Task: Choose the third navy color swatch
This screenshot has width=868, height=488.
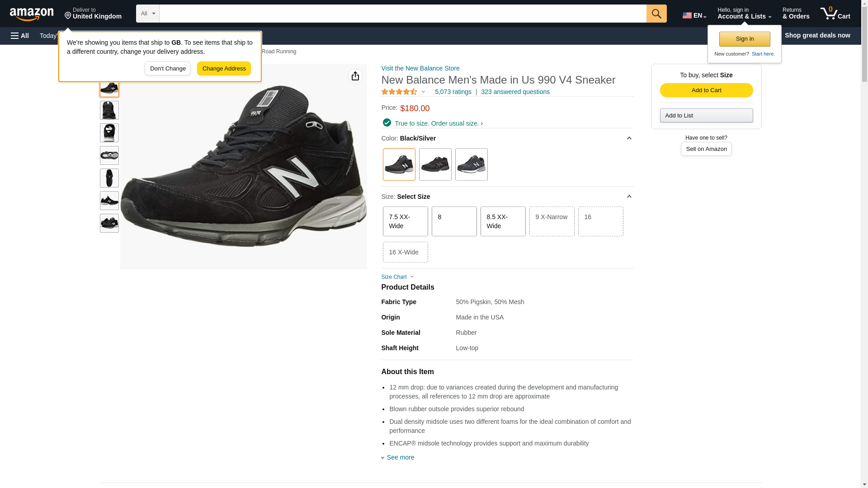Action: point(471,164)
